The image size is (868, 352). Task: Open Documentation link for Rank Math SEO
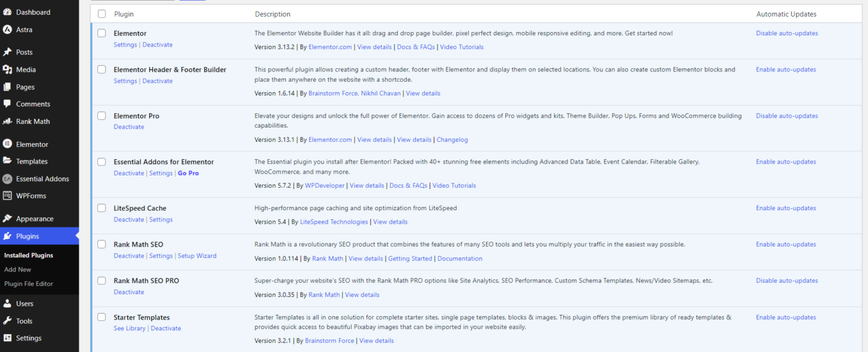pyautogui.click(x=460, y=258)
